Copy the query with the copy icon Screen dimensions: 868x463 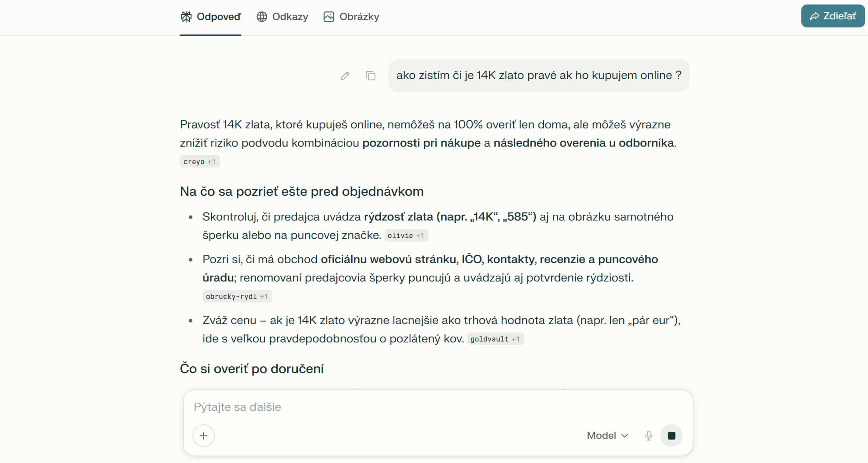coord(371,76)
